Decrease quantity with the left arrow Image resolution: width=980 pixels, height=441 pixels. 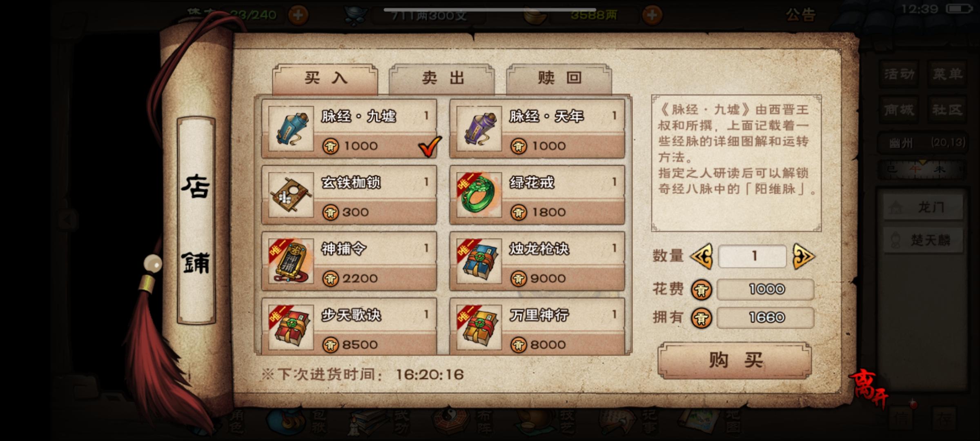click(x=702, y=256)
